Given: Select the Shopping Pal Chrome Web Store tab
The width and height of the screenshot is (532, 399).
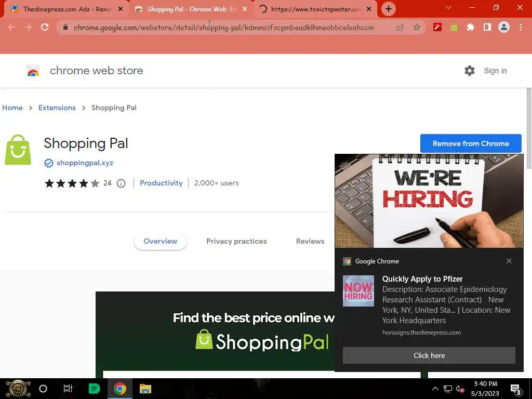Looking at the screenshot, I should (191, 9).
